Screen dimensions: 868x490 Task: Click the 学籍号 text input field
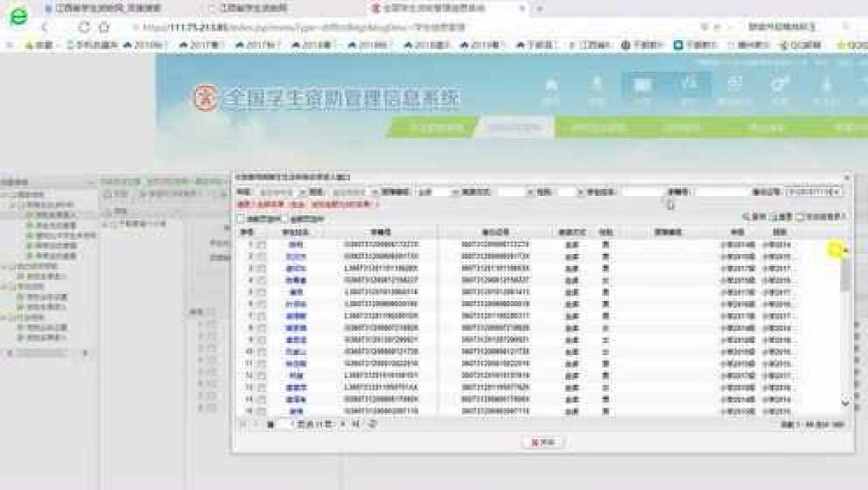point(722,193)
